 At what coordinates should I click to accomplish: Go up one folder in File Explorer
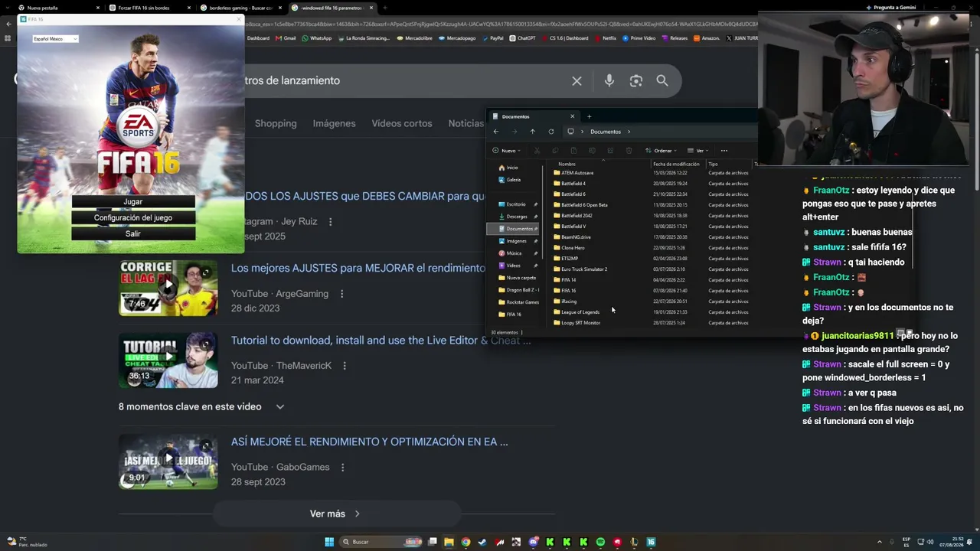[533, 132]
